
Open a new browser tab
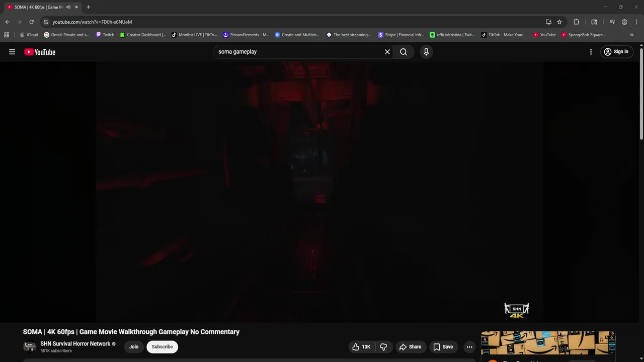pos(89,7)
